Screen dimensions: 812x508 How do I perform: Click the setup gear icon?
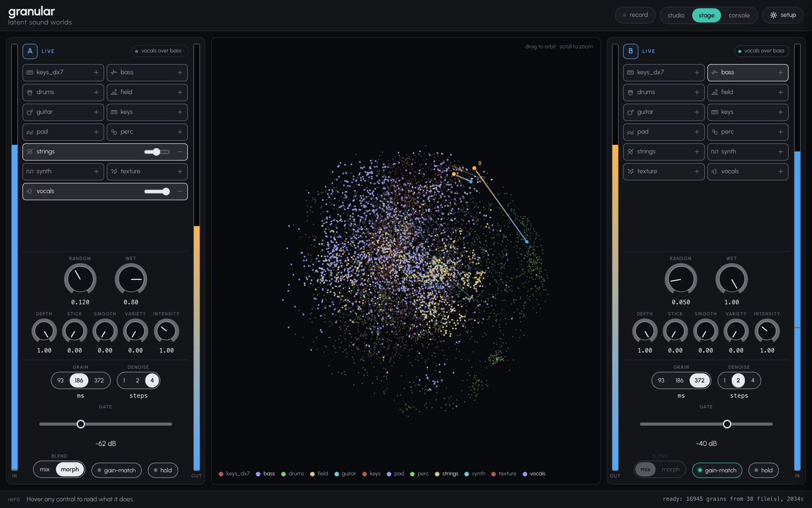tap(773, 15)
